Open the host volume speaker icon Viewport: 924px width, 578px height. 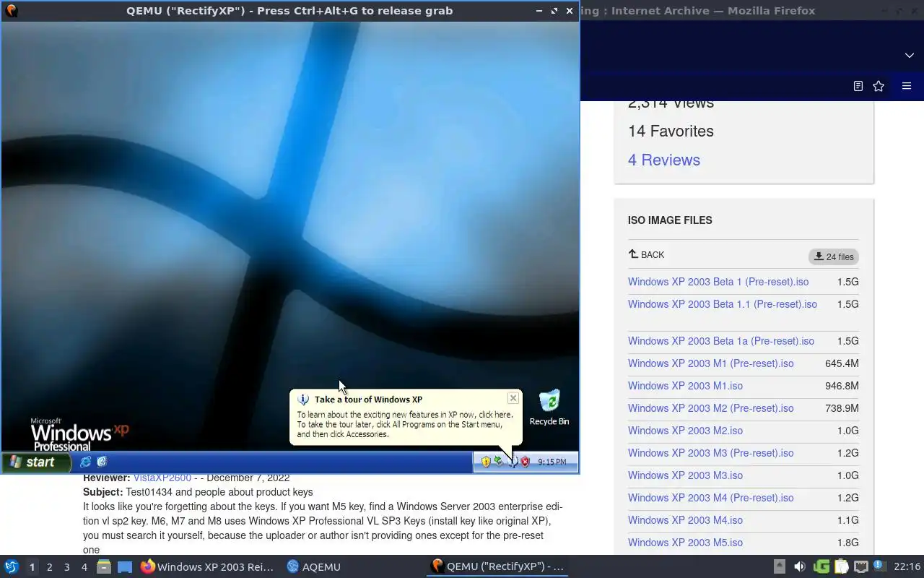pyautogui.click(x=799, y=567)
